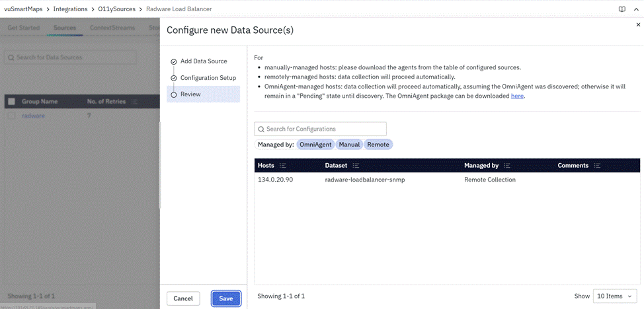Click the Managed by column filter icon
This screenshot has height=309, width=644.
507,166
